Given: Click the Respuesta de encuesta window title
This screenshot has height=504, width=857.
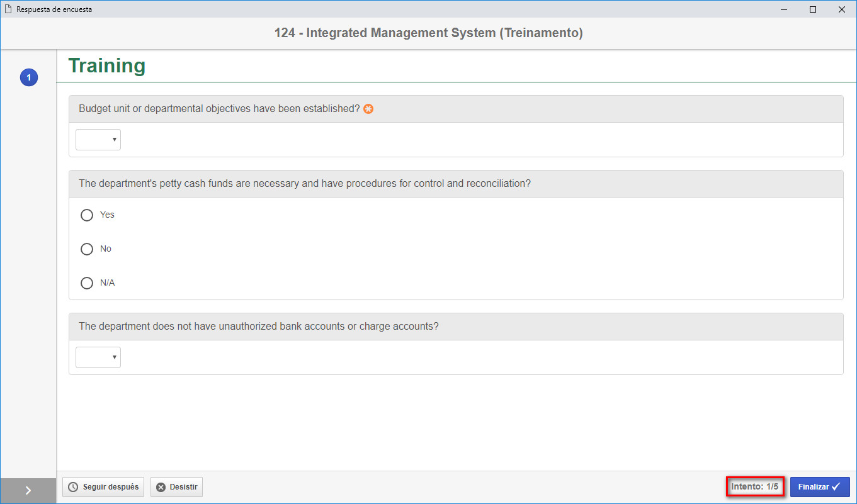Looking at the screenshot, I should (54, 9).
